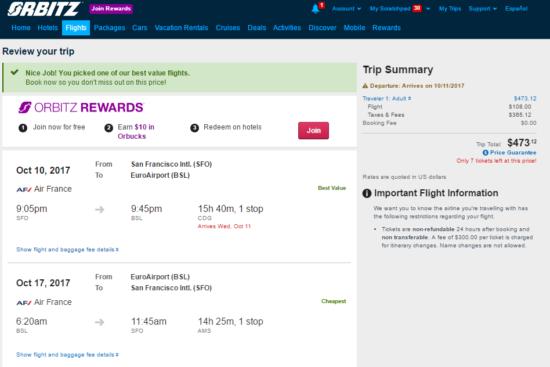The image size is (550, 367).
Task: Show flight and baggage details for return flight
Action: pos(67,355)
